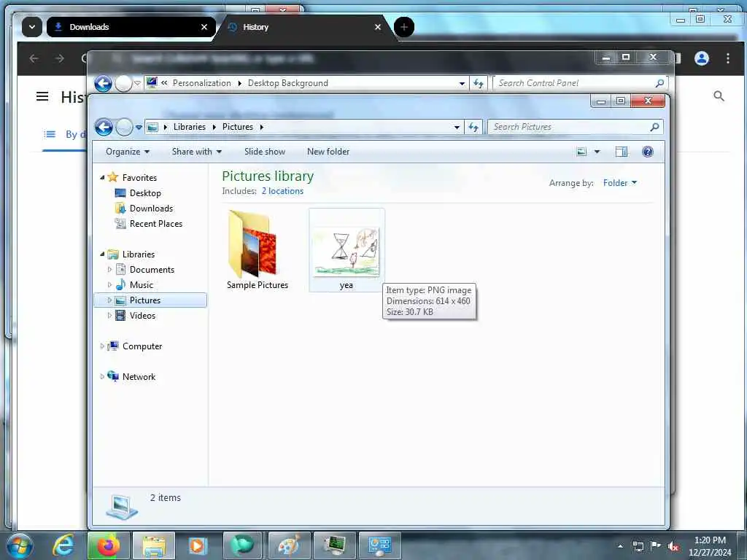Start the Slide show
The height and width of the screenshot is (560, 747).
coord(264,152)
